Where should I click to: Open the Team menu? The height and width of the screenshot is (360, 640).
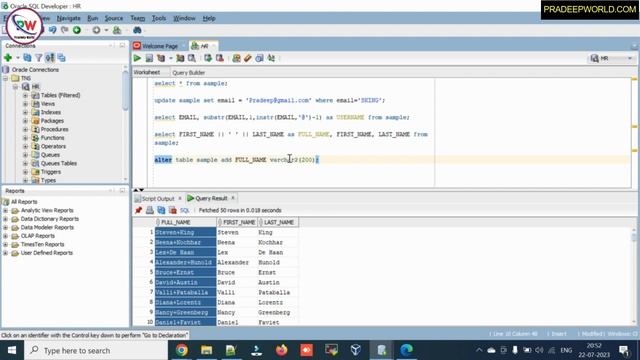point(138,18)
